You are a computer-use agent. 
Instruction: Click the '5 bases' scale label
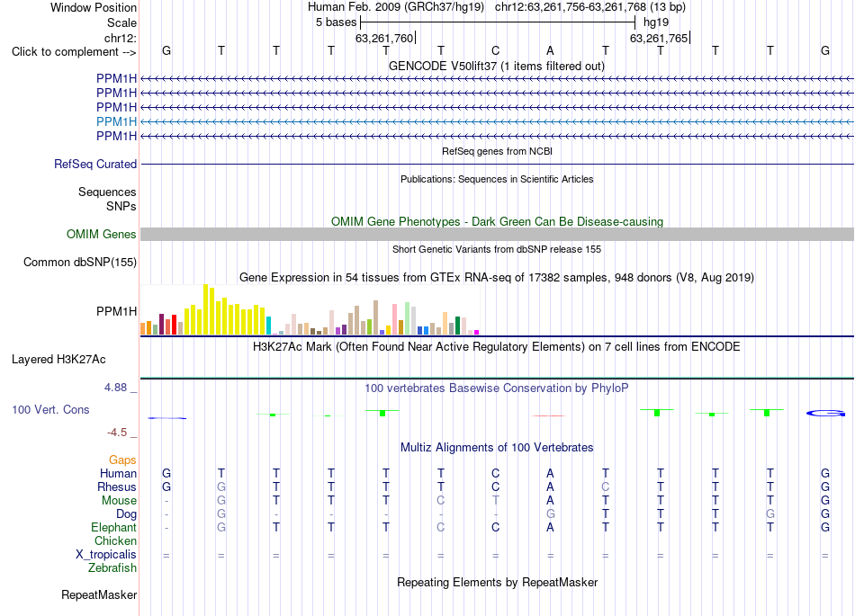click(x=336, y=22)
